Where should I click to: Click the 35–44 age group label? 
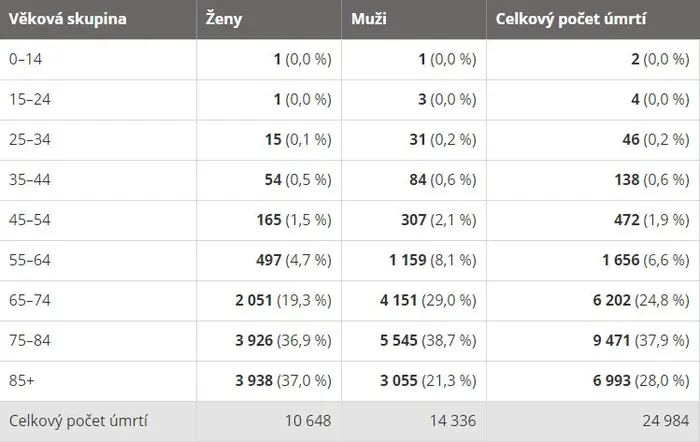point(29,179)
